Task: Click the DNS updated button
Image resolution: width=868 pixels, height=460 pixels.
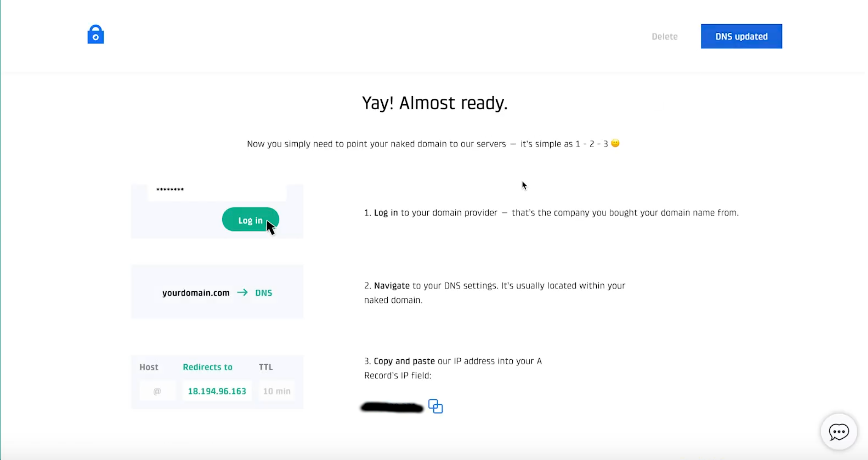Action: [x=741, y=36]
